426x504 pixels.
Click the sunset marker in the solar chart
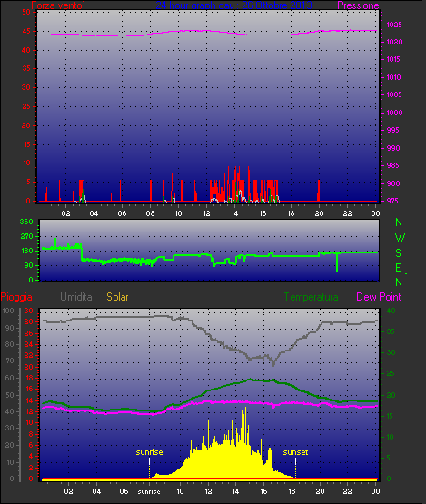click(295, 452)
